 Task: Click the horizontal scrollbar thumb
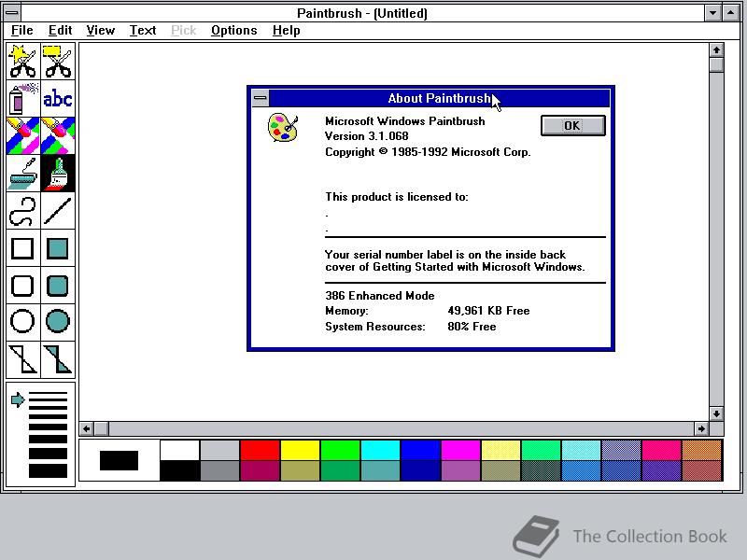[102, 428]
